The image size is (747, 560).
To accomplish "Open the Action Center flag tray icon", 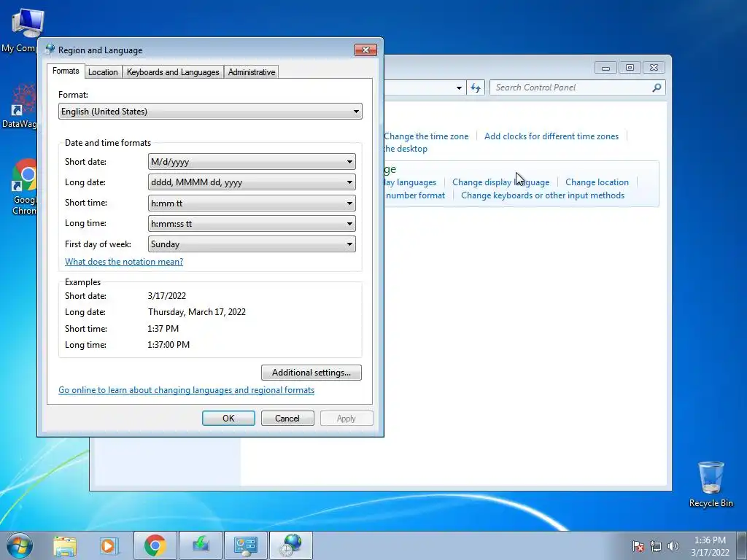I will click(638, 546).
